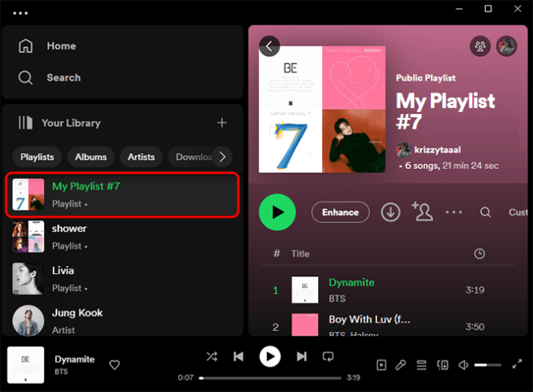Click the Dynamite album art in track list
533x392 pixels.
coord(305,289)
